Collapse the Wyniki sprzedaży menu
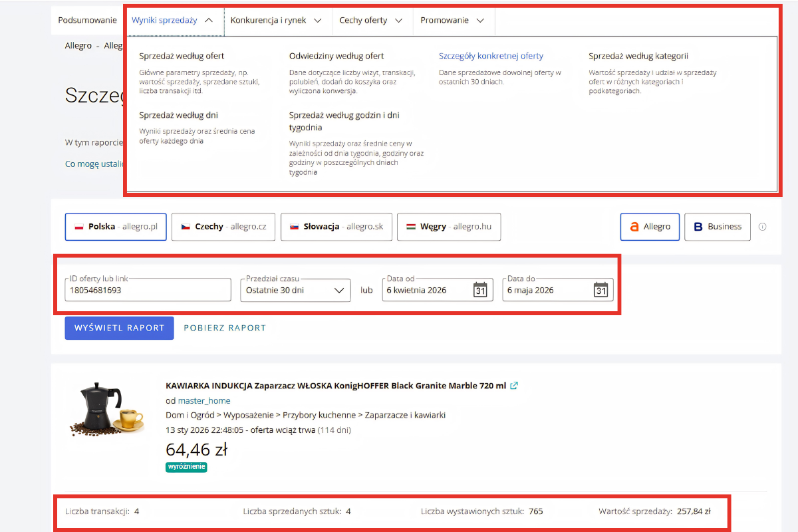This screenshot has height=532, width=798. point(173,21)
